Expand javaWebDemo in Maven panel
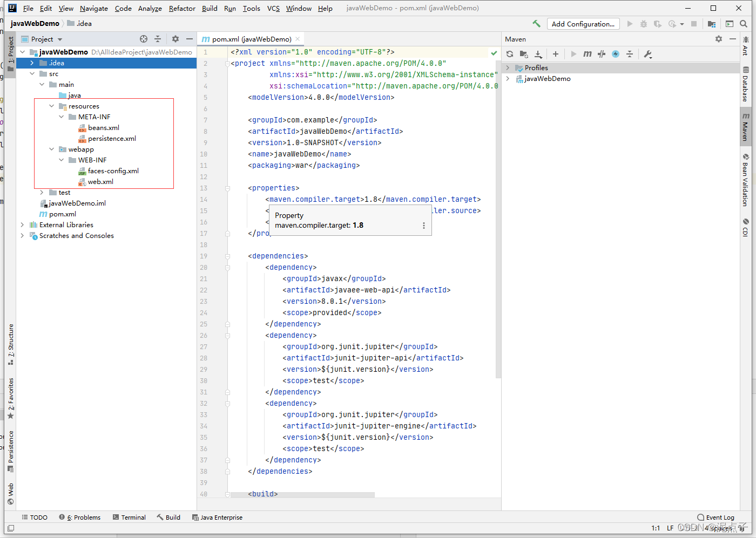The image size is (756, 538). pos(508,78)
